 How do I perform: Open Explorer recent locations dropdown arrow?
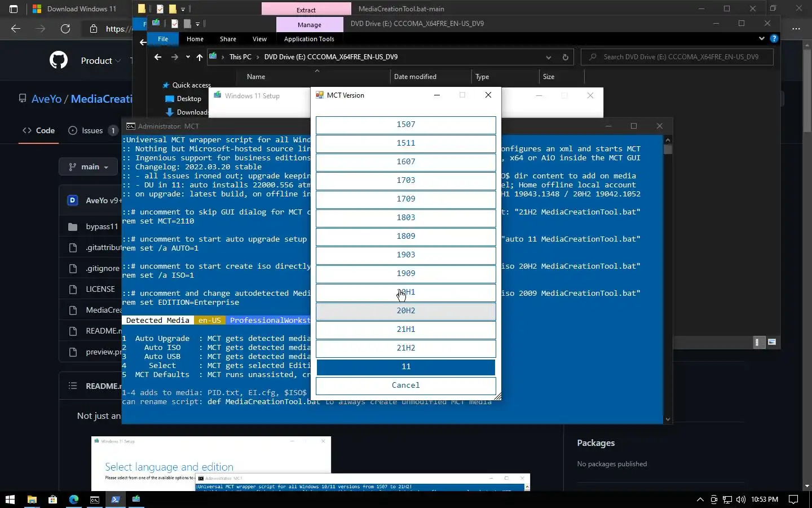coord(188,57)
